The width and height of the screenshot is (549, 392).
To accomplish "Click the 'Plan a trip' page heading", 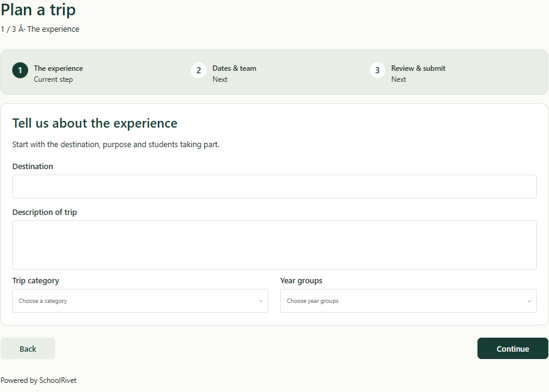I will [38, 9].
